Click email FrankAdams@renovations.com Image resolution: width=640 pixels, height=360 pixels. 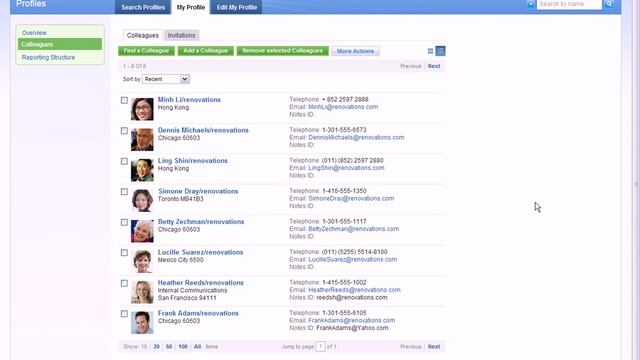pos(351,320)
